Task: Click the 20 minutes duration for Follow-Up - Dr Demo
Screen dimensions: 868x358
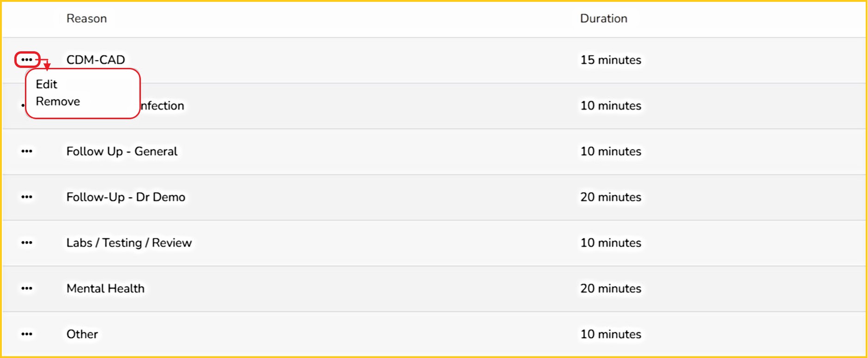Action: coord(610,197)
